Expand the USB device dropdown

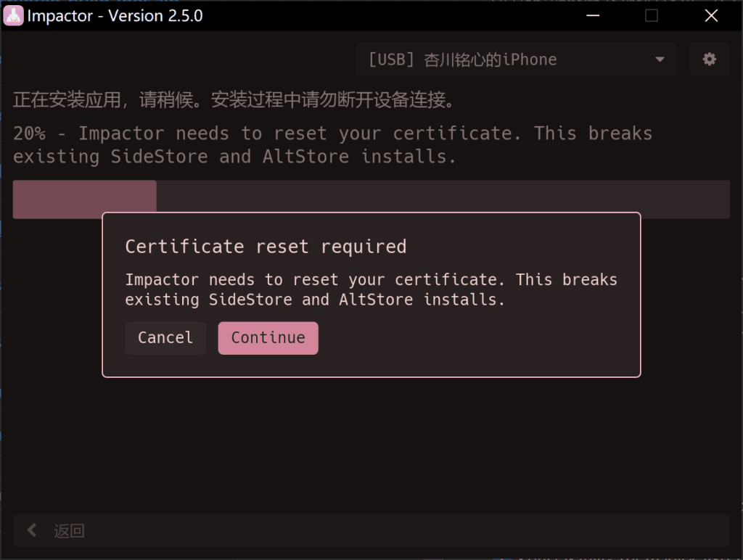pyautogui.click(x=516, y=59)
